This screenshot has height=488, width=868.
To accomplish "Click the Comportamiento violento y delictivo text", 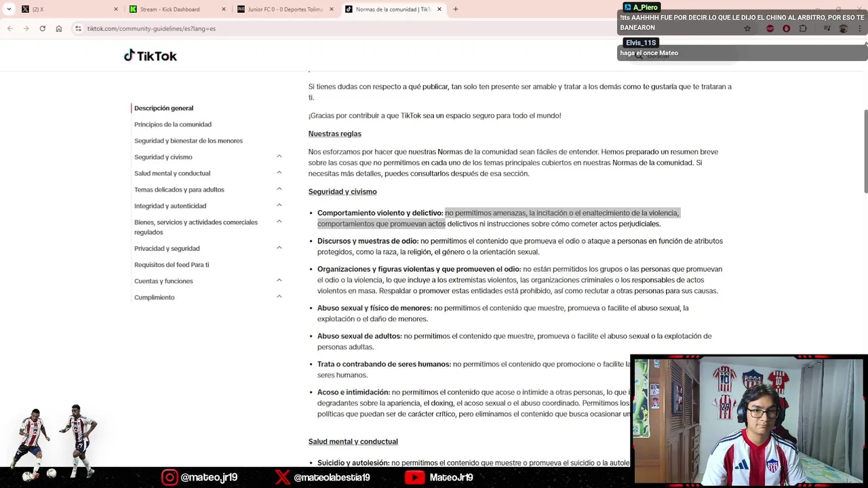I will [x=380, y=213].
